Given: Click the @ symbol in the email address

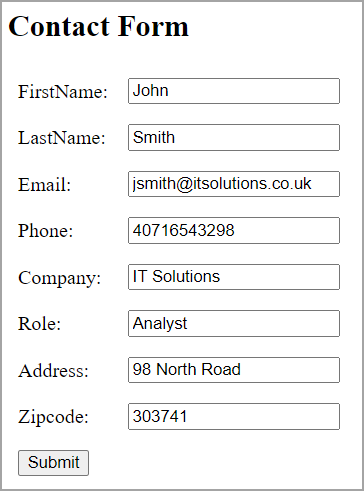Looking at the screenshot, I should [x=184, y=184].
